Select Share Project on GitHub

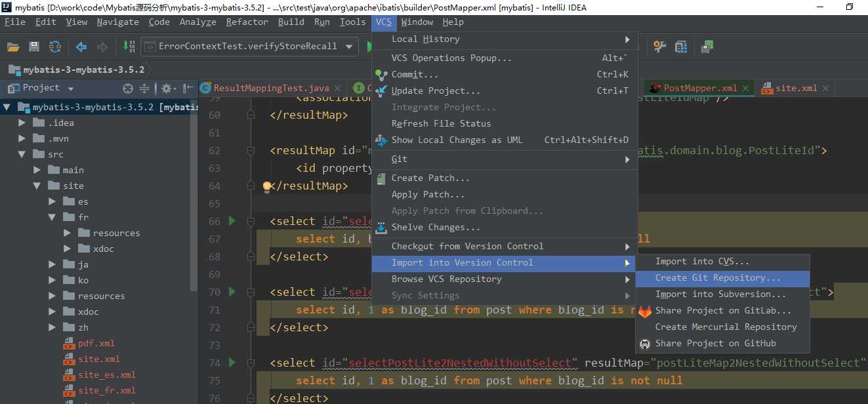pyautogui.click(x=722, y=343)
